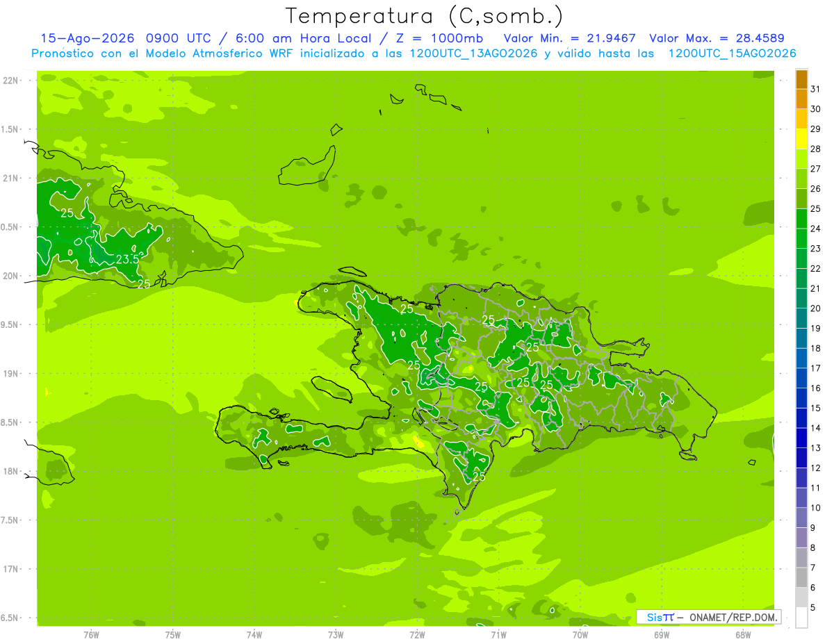Click the '69W' longitude axis label
This screenshot has height=644, width=834.
click(662, 634)
